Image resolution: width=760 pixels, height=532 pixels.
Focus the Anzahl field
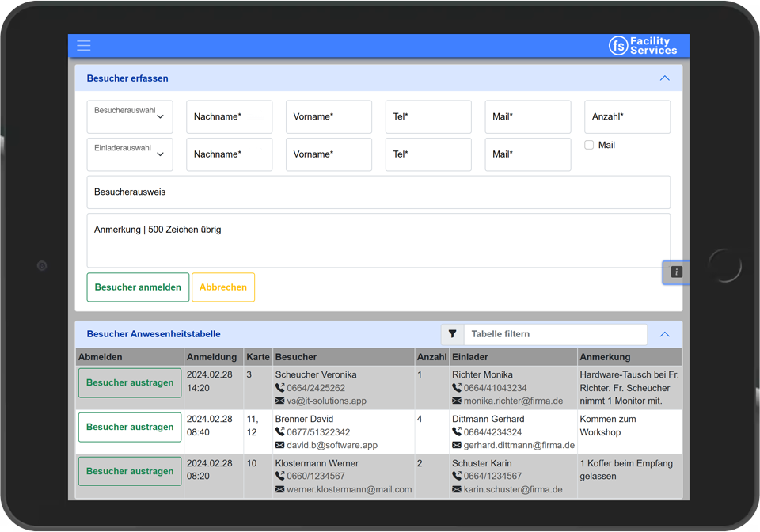(x=628, y=116)
